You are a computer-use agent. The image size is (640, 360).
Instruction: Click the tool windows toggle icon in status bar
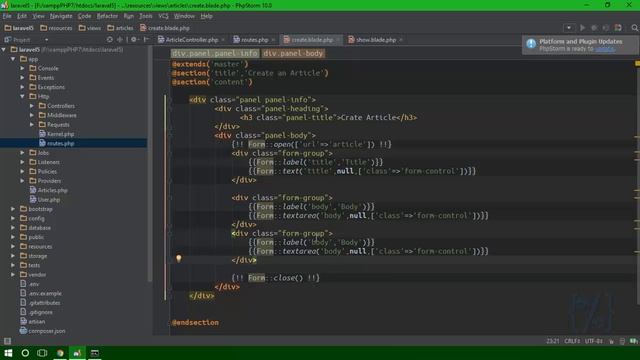tap(7, 341)
